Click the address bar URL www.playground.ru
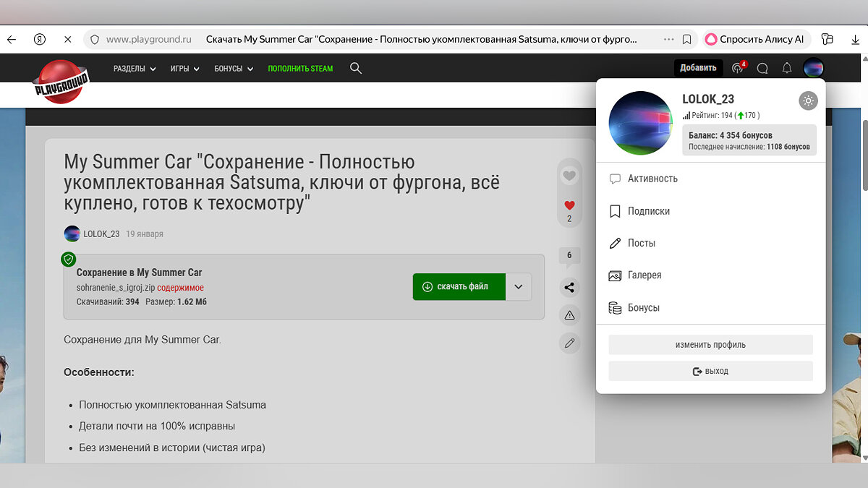Screen dimensions: 868x488 pos(148,39)
